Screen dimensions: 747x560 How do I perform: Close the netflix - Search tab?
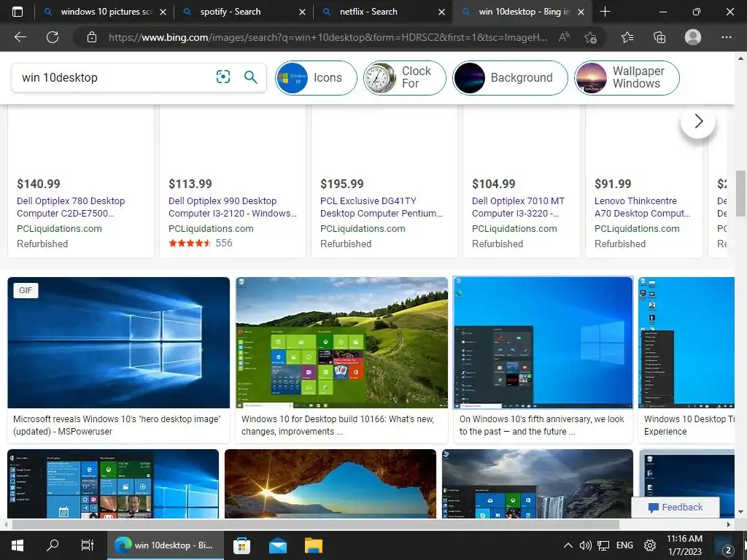pyautogui.click(x=441, y=12)
